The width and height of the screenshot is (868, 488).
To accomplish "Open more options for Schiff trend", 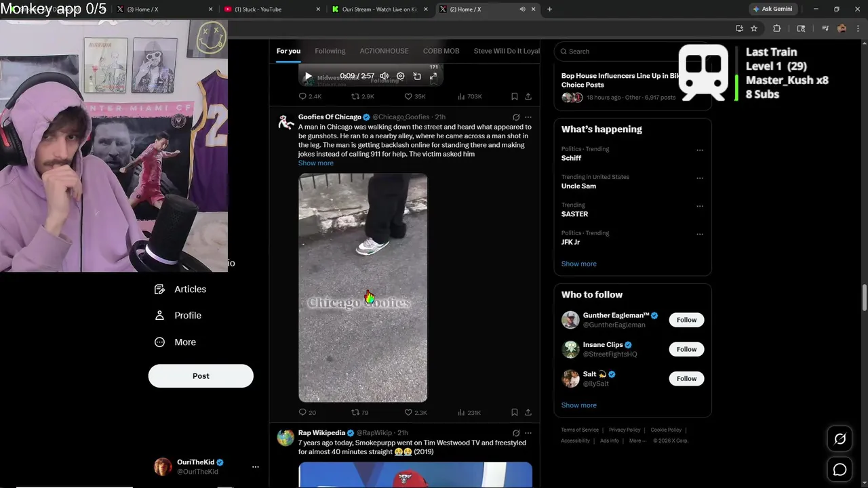I will (x=700, y=150).
